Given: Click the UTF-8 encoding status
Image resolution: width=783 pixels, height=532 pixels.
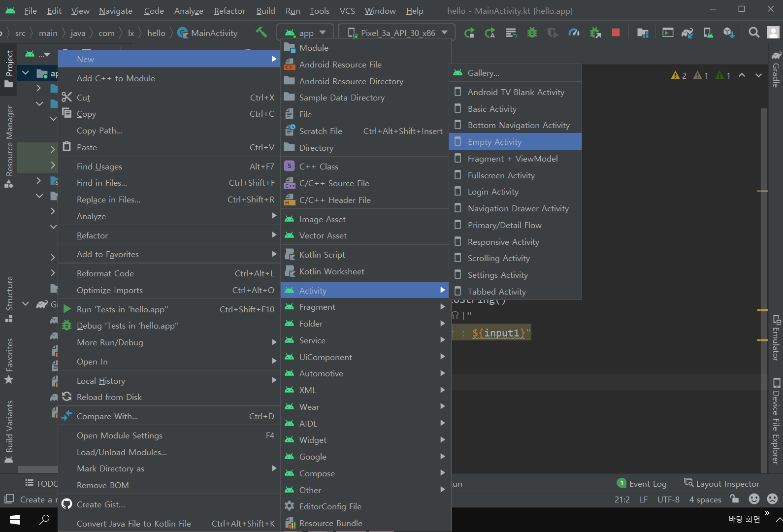Looking at the screenshot, I should point(668,499).
